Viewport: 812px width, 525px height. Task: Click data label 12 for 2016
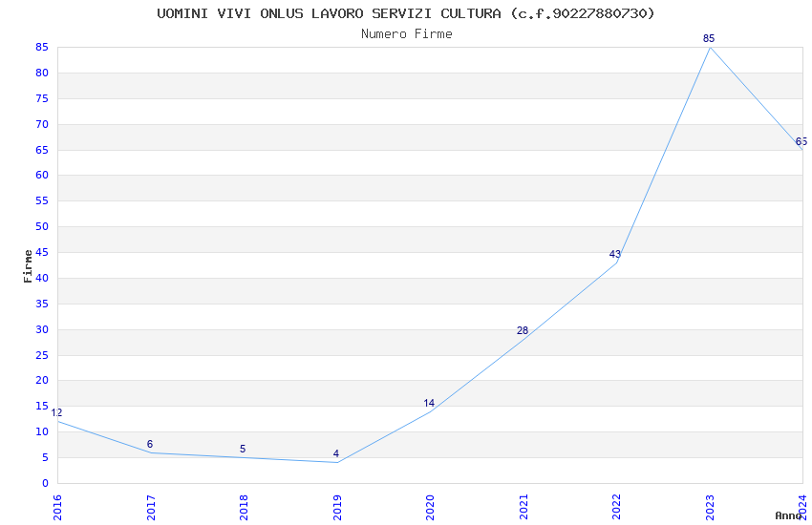(56, 412)
